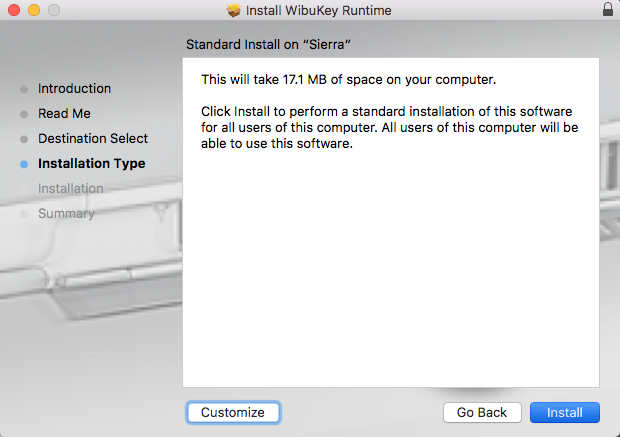This screenshot has width=620, height=437.
Task: Select the Read Me step label
Action: coord(64,114)
